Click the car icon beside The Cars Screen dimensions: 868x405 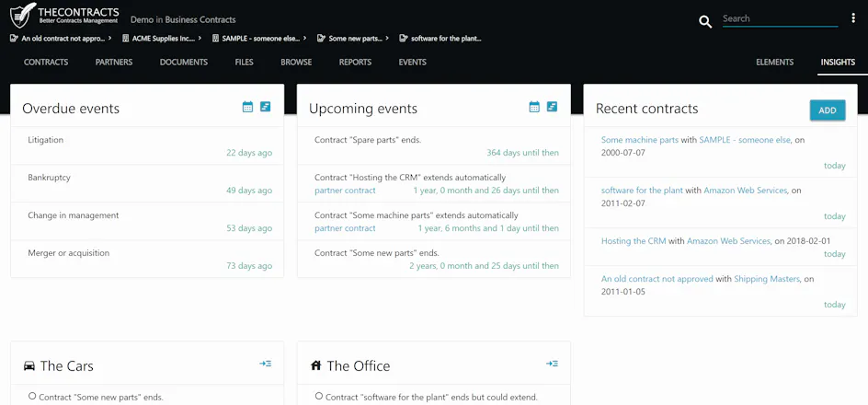pos(29,365)
